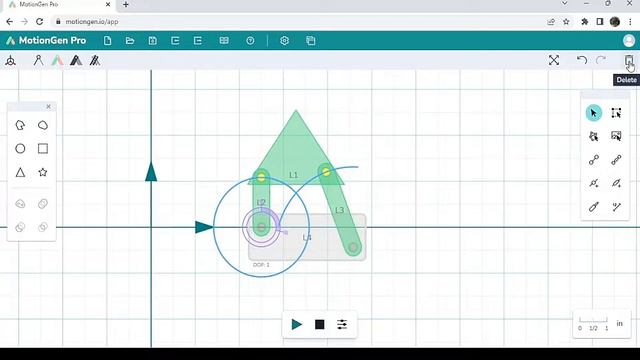Select the two-joint link tool
The image size is (640, 360).
point(593,160)
